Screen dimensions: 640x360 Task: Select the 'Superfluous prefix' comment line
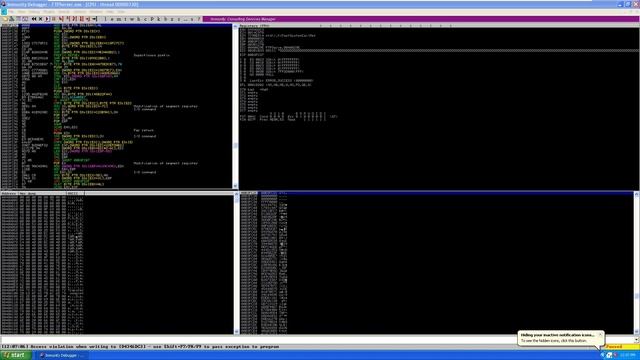tap(151, 55)
